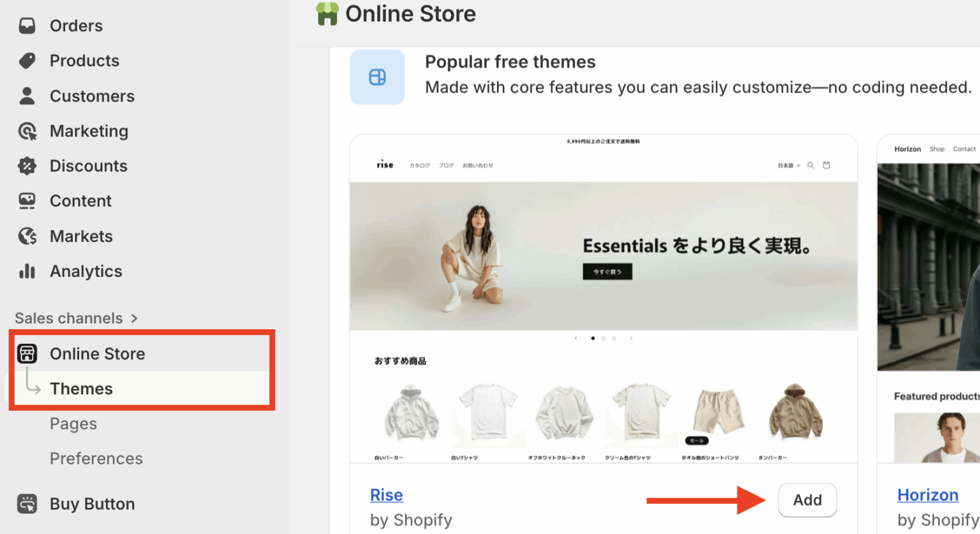Open Content using the image icon
980x534 pixels.
click(x=27, y=200)
